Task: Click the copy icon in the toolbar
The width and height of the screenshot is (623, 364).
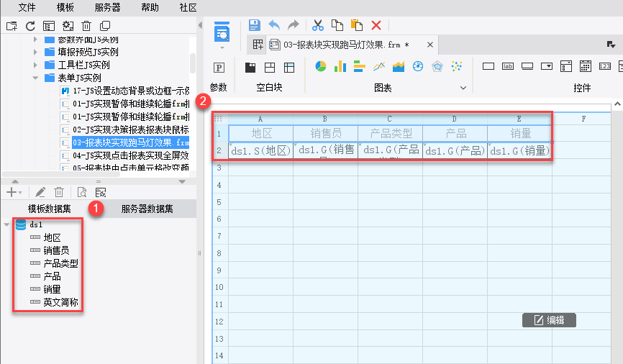Action: (x=337, y=25)
